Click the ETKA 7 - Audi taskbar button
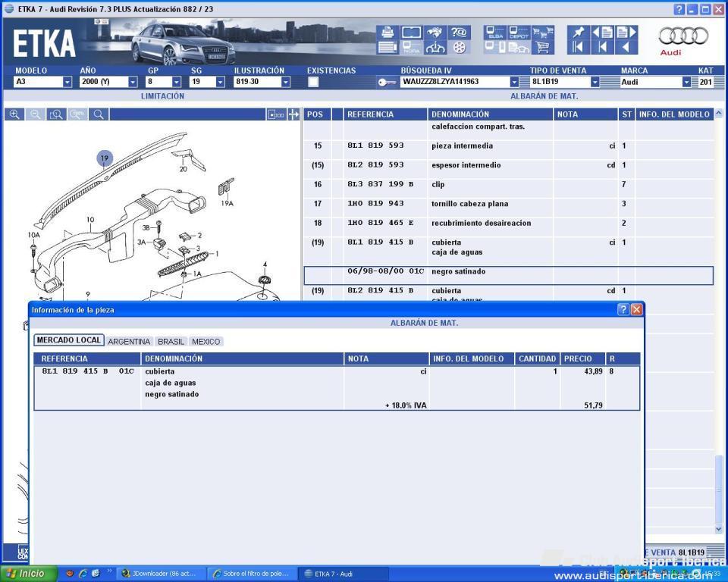The height and width of the screenshot is (582, 728). [x=343, y=574]
